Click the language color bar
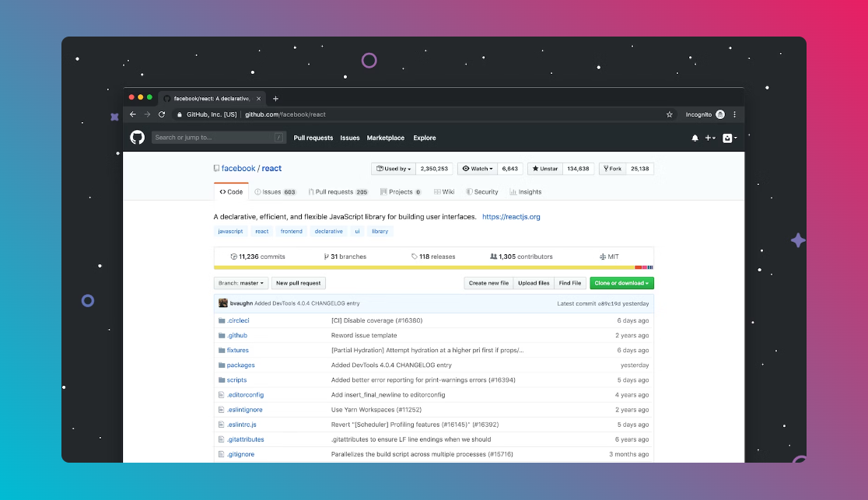Screen dimensions: 868x500 433,267
